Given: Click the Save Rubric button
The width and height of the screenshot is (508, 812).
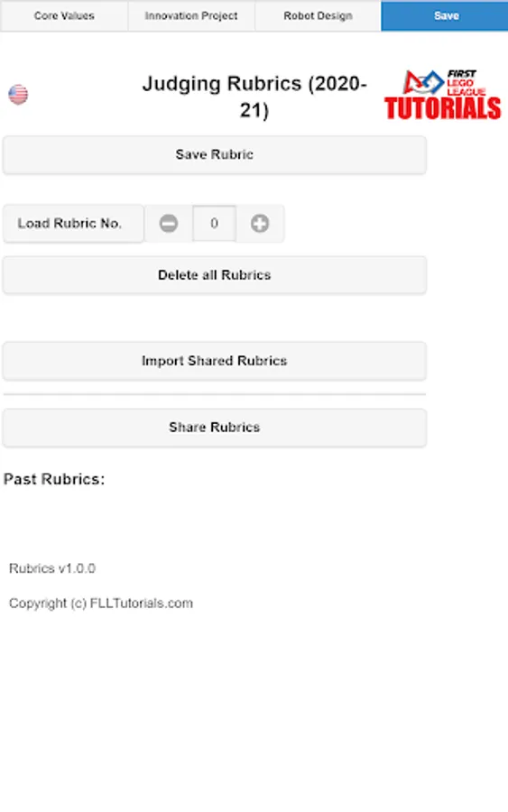Looking at the screenshot, I should 215,154.
